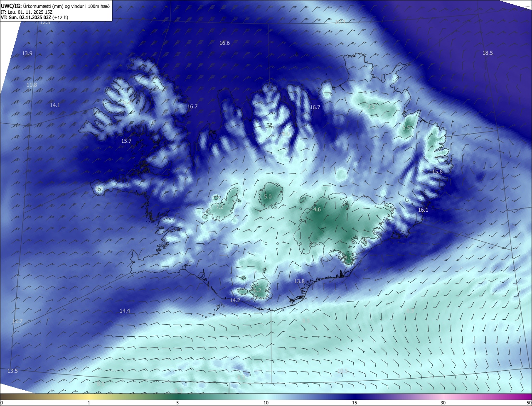532x406 pixels.
Task: Select the 13.8 value near the coast
Action: [299, 281]
